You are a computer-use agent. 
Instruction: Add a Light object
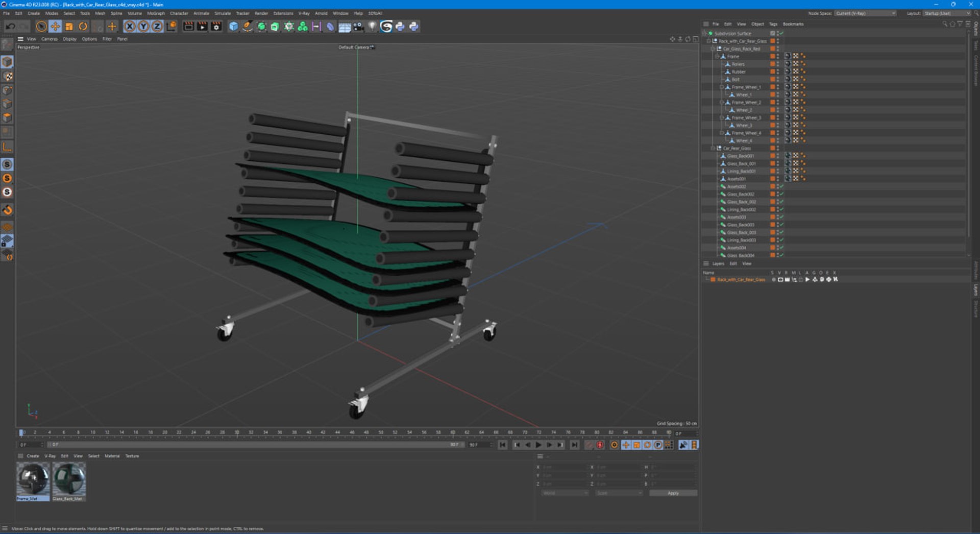(x=372, y=27)
